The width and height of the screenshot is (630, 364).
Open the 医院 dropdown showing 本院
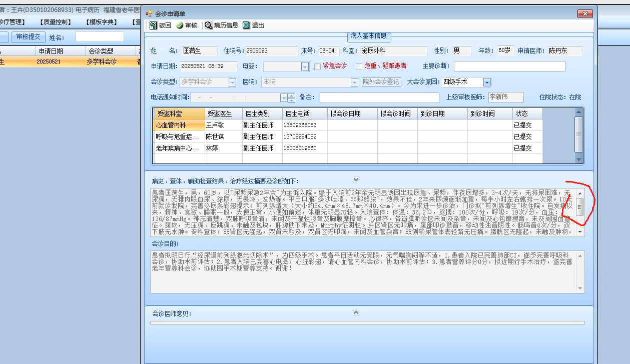tap(354, 82)
